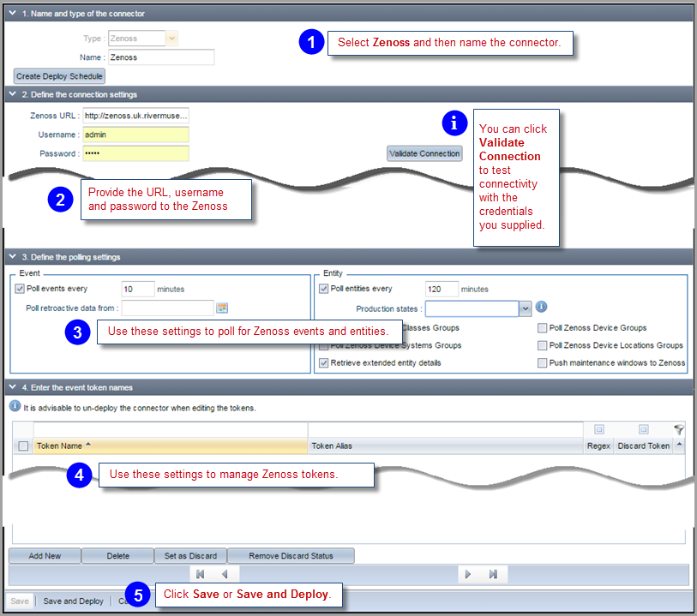The height and width of the screenshot is (616, 697).
Task: Enable Poll Zenoss Device Locations Groups
Action: (542, 345)
